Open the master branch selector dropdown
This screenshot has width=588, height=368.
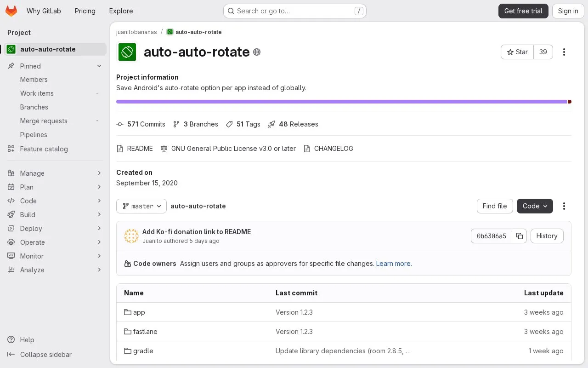[x=141, y=206]
